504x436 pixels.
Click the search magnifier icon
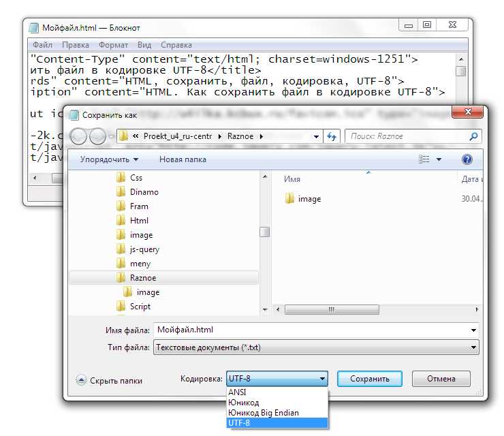click(x=474, y=136)
